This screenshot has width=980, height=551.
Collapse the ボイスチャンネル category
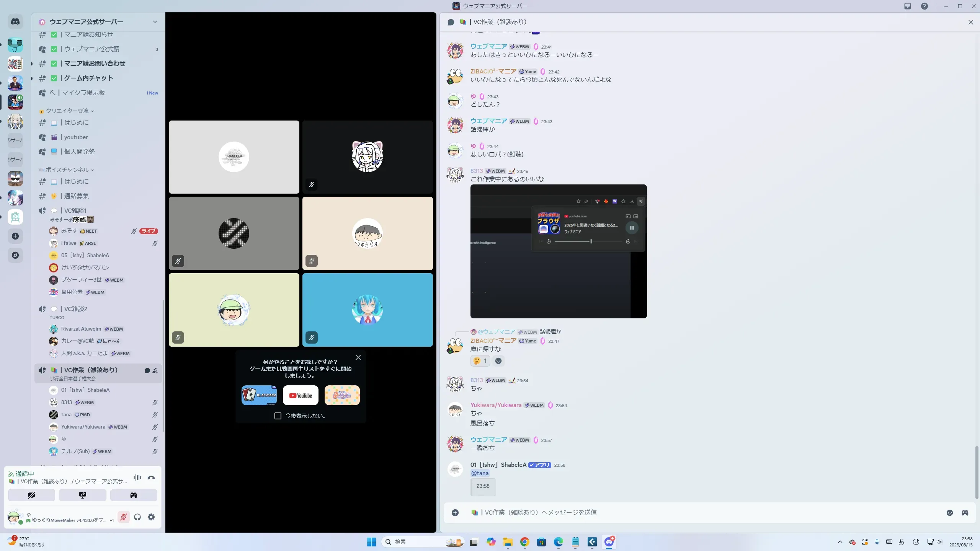click(x=67, y=170)
